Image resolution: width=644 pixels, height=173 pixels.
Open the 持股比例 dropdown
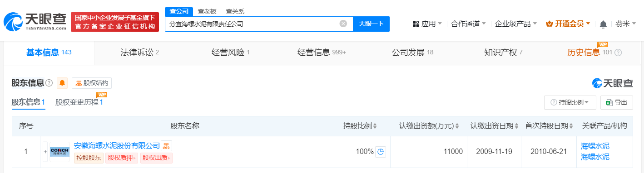(x=570, y=102)
